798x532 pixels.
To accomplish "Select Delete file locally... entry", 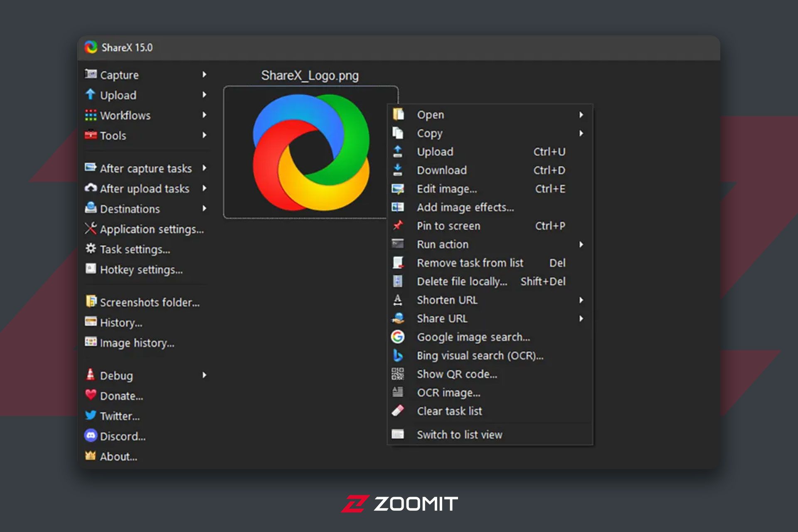I will 490,281.
